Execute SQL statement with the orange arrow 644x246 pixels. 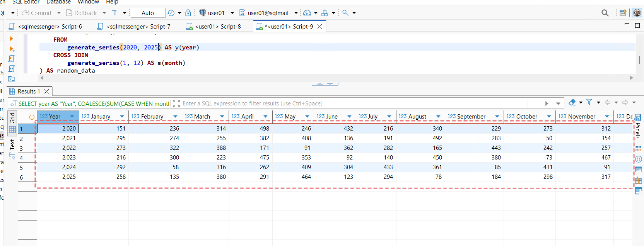12,39
